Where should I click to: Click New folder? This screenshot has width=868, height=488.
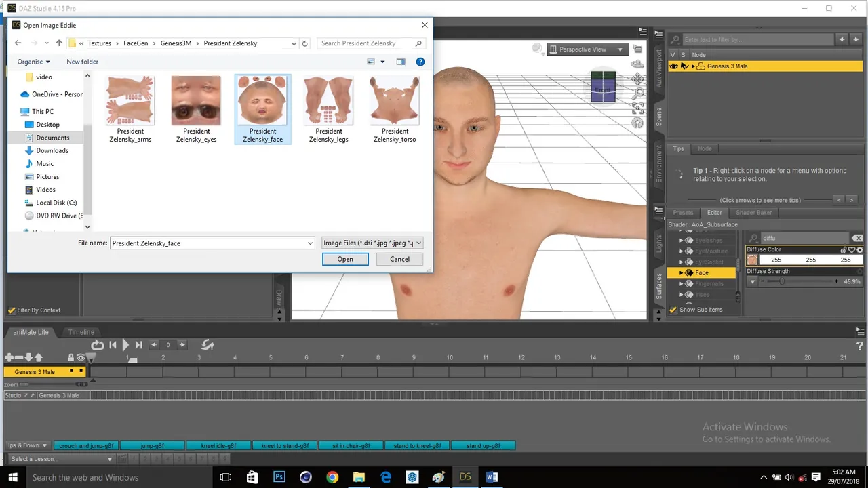[83, 62]
